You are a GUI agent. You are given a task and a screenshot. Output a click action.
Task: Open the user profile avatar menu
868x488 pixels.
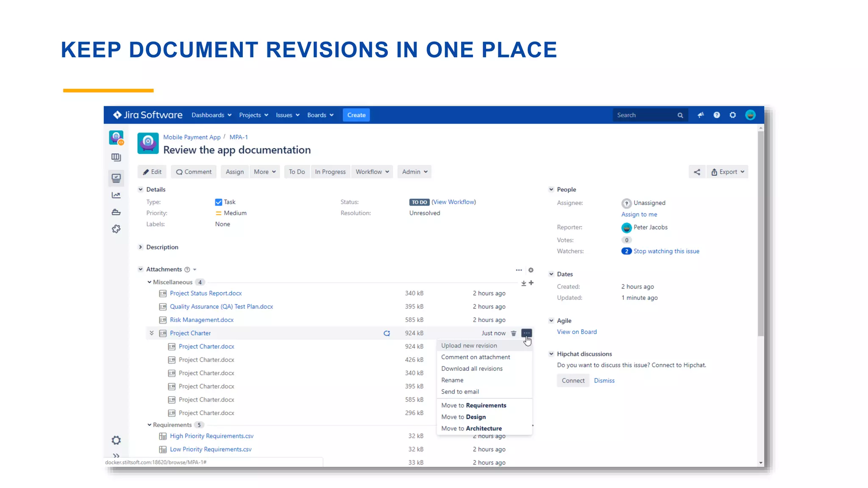click(750, 115)
